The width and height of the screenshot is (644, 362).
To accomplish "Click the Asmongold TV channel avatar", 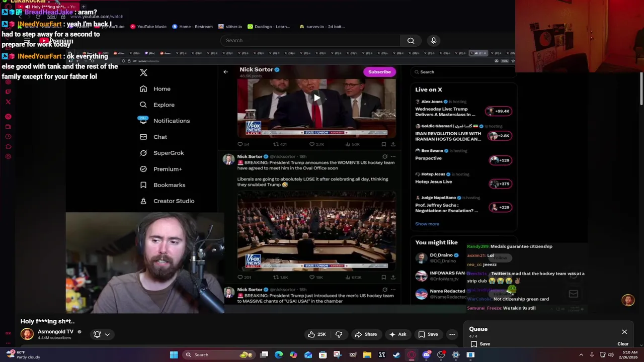I will coord(27,334).
